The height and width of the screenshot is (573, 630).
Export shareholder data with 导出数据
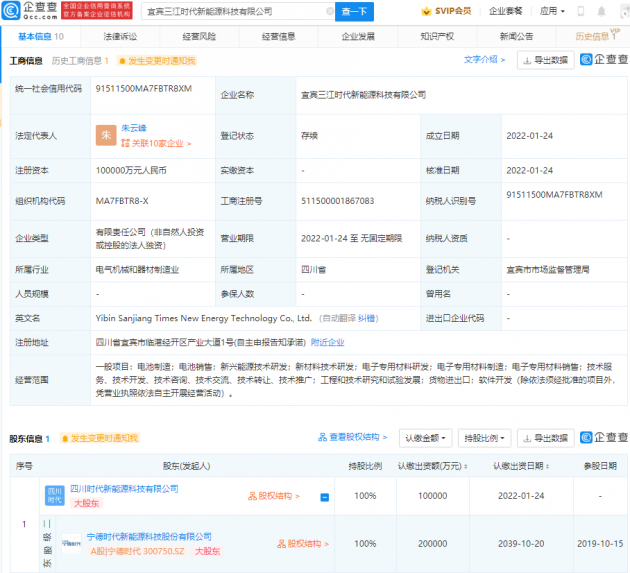(546, 438)
